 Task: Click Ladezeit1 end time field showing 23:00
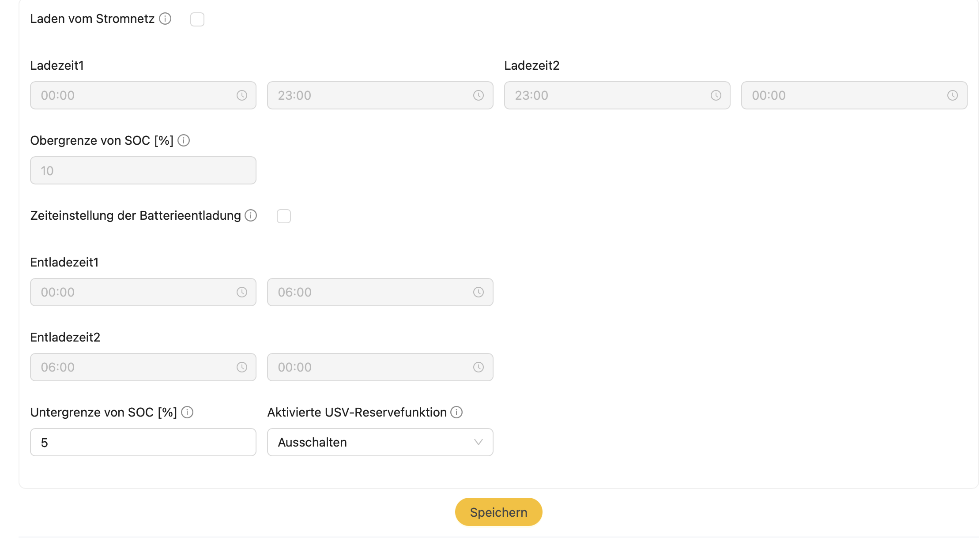pyautogui.click(x=371, y=95)
